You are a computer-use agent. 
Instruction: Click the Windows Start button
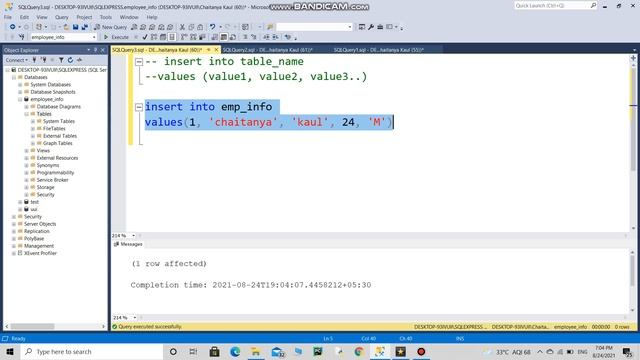pyautogui.click(x=10, y=351)
